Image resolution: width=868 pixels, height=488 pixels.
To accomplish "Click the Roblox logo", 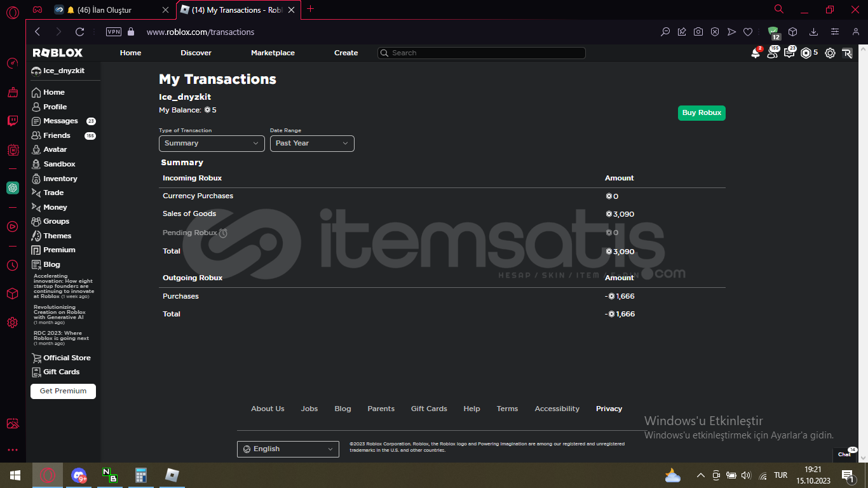I will point(58,53).
